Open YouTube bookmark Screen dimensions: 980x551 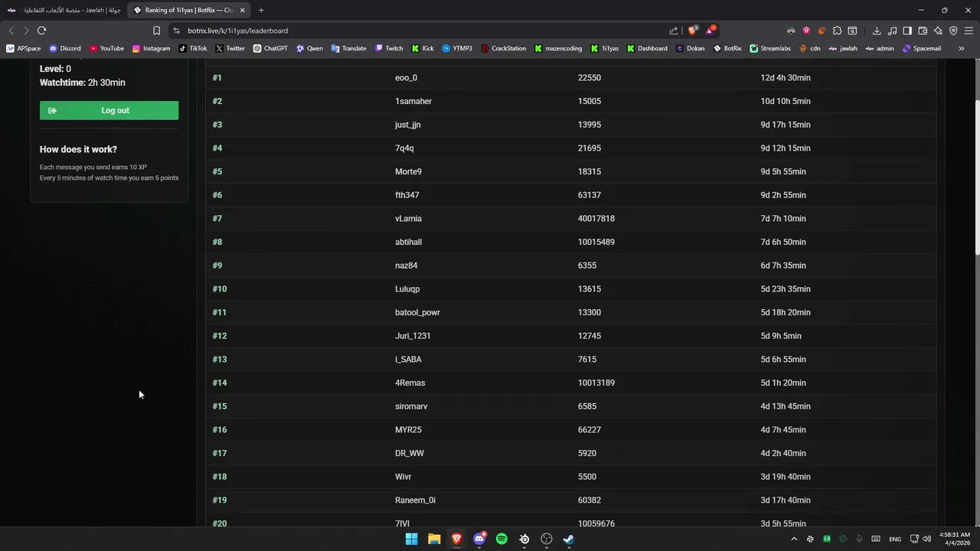[106, 48]
